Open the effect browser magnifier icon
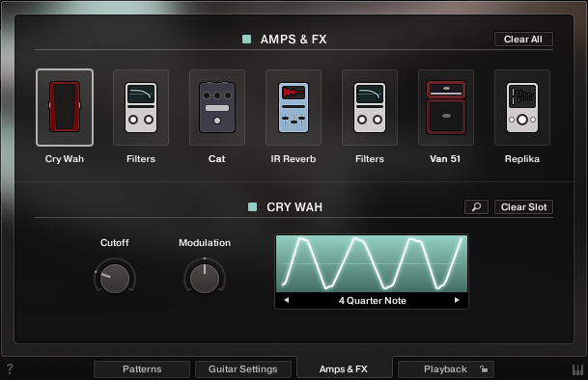Viewport: 588px width, 380px height. [476, 206]
